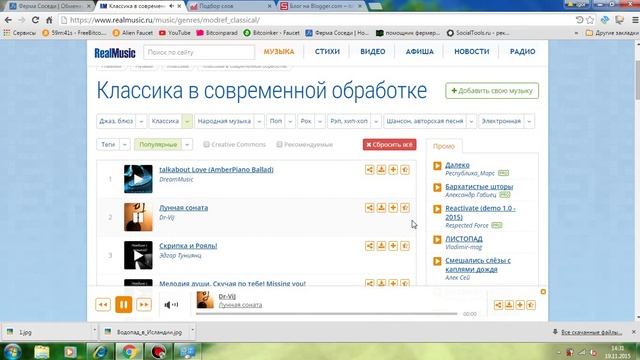Pause playback in the bottom player
Image resolution: width=640 pixels, height=360 pixels.
click(x=124, y=304)
